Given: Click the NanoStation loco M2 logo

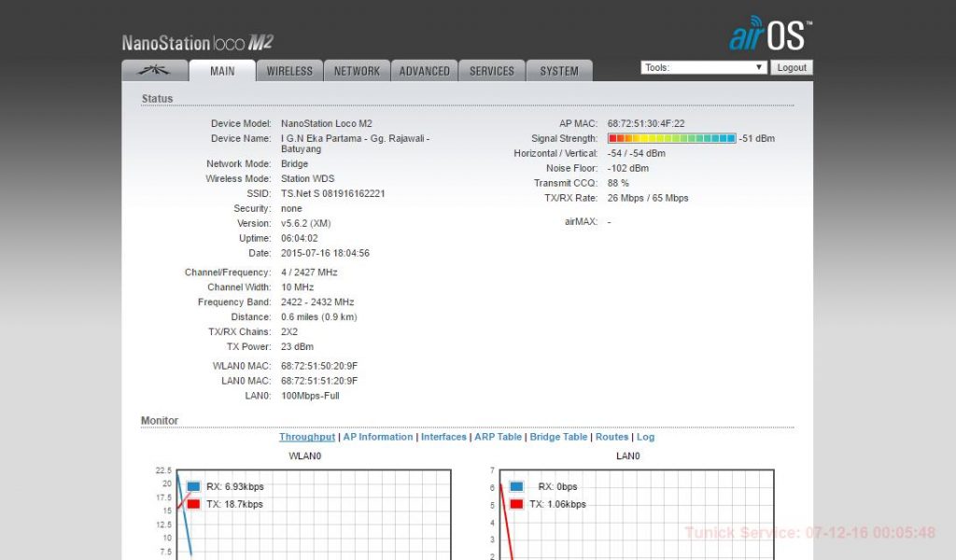Looking at the screenshot, I should point(198,42).
